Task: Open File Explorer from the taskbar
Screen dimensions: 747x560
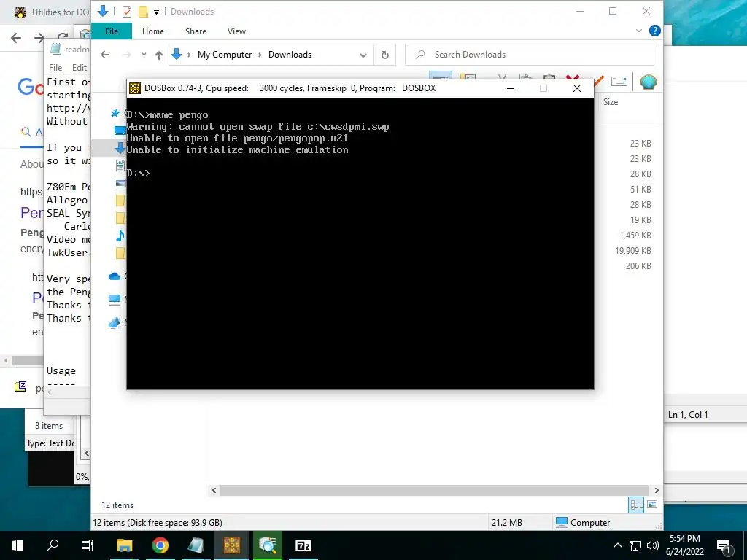Action: click(124, 545)
